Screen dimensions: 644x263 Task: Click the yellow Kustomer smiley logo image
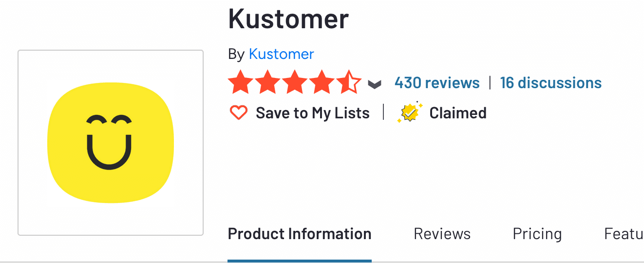[x=111, y=143]
